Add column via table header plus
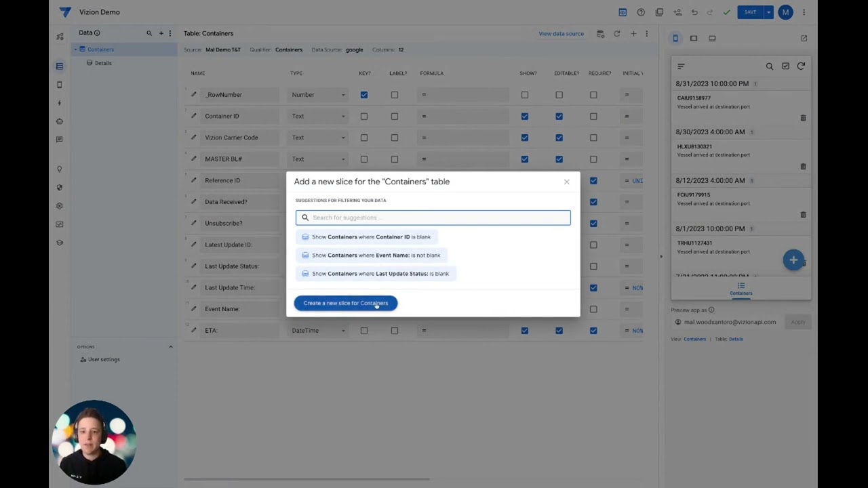 tap(633, 33)
